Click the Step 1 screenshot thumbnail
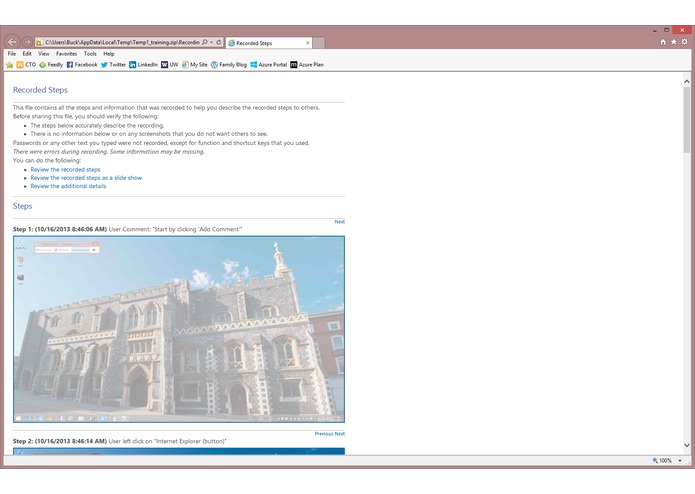 click(179, 329)
